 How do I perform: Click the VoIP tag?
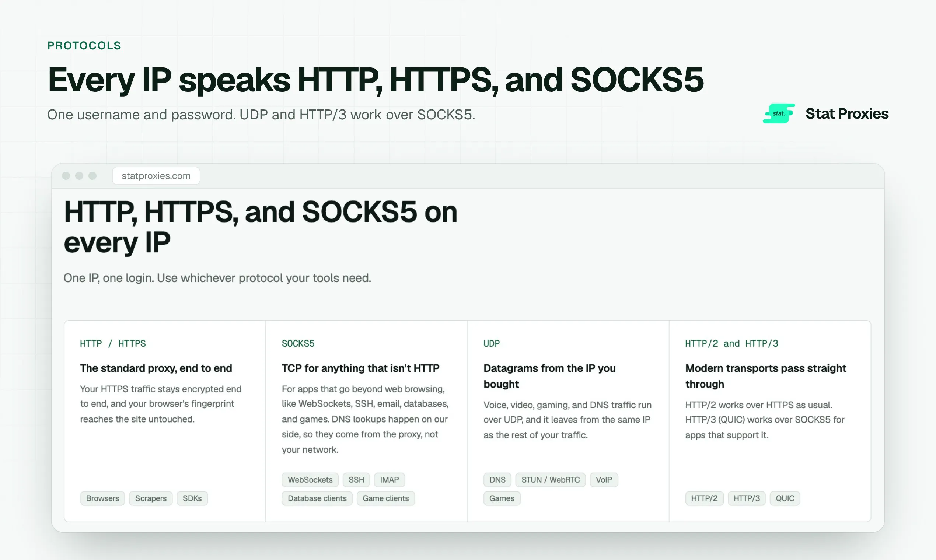coord(604,480)
